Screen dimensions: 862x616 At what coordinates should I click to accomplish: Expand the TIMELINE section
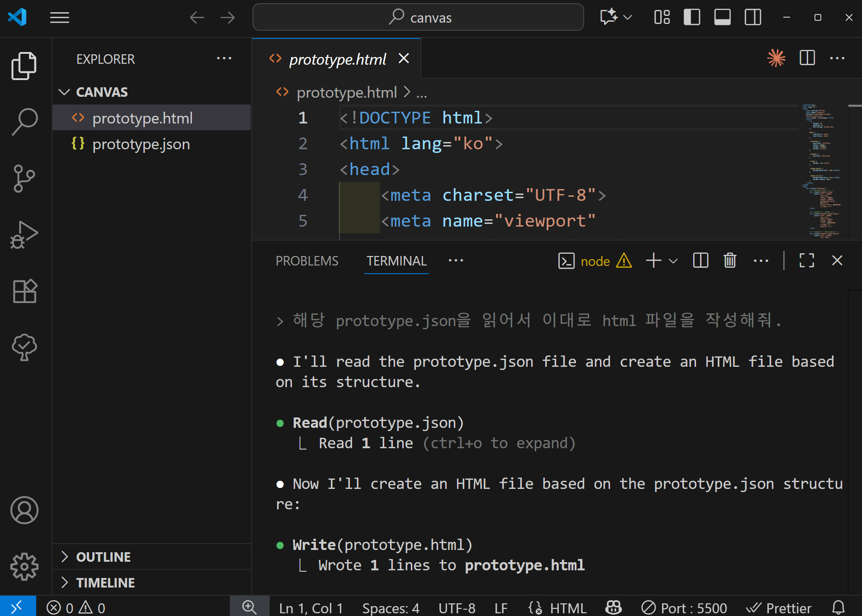point(105,583)
